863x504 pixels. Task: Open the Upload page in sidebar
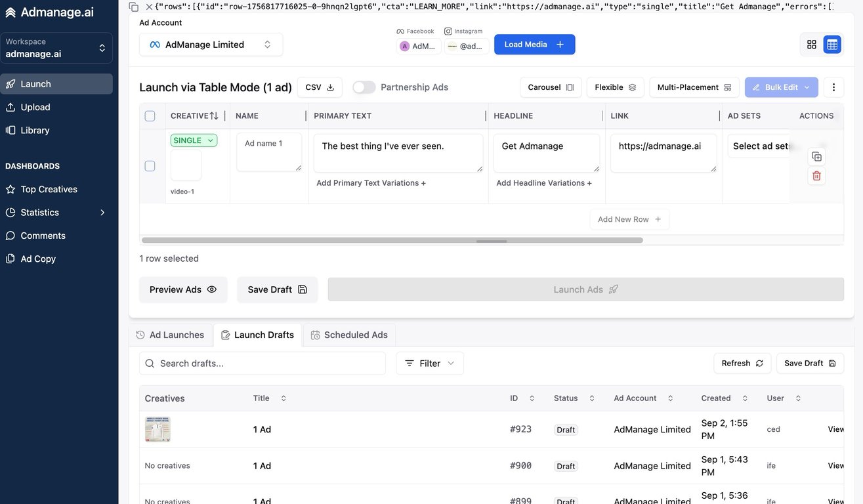pyautogui.click(x=56, y=107)
